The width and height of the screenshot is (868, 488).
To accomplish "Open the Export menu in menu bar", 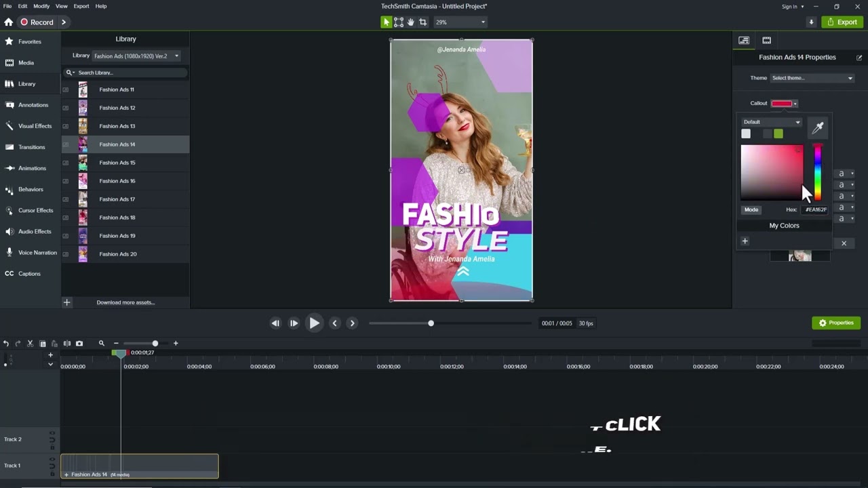I will point(81,6).
